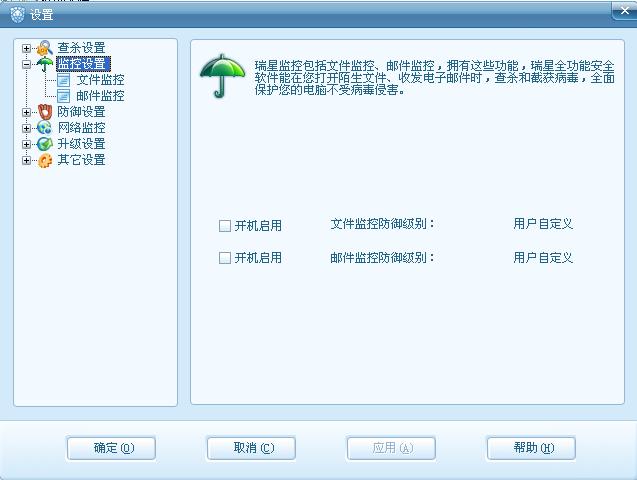Collapse the 监控设置 tree node
This screenshot has height=480, width=637.
click(26, 64)
